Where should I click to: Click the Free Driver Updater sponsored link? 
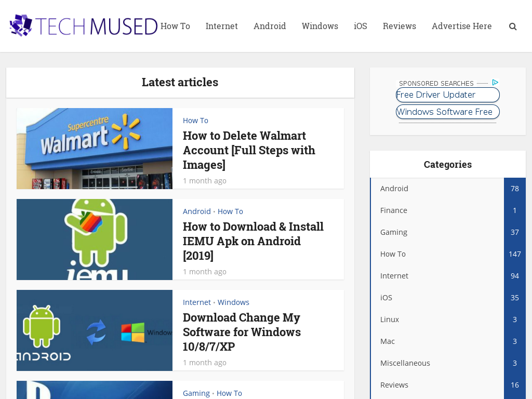(447, 95)
